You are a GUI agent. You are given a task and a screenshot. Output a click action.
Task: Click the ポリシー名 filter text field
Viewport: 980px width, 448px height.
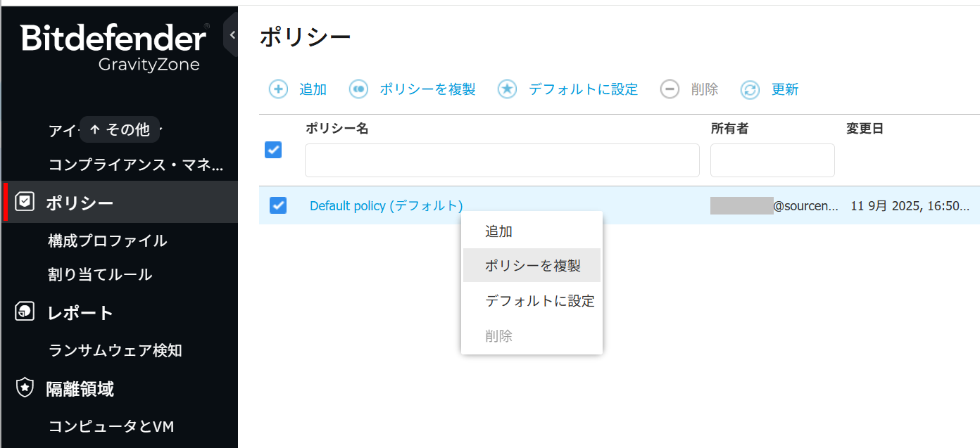point(502,160)
